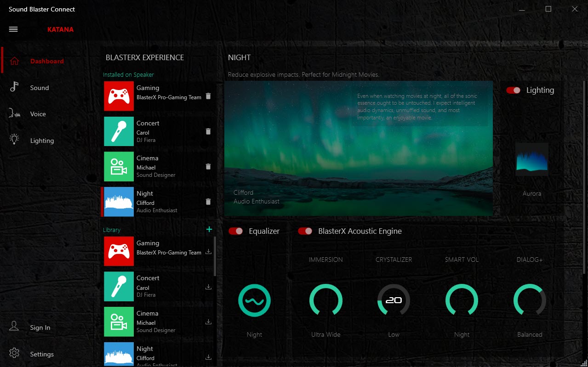Click the Library list scrollbar
Image resolution: width=588 pixels, height=367 pixels.
215,256
